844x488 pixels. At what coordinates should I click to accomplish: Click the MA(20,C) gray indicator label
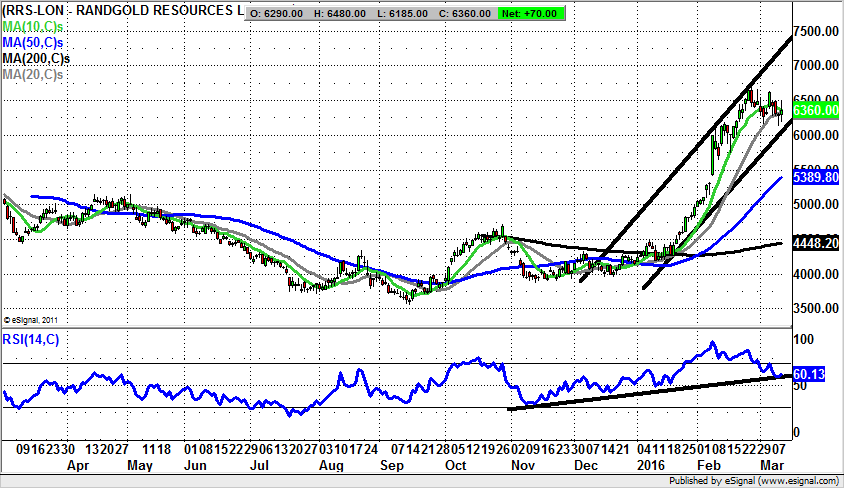click(x=32, y=74)
